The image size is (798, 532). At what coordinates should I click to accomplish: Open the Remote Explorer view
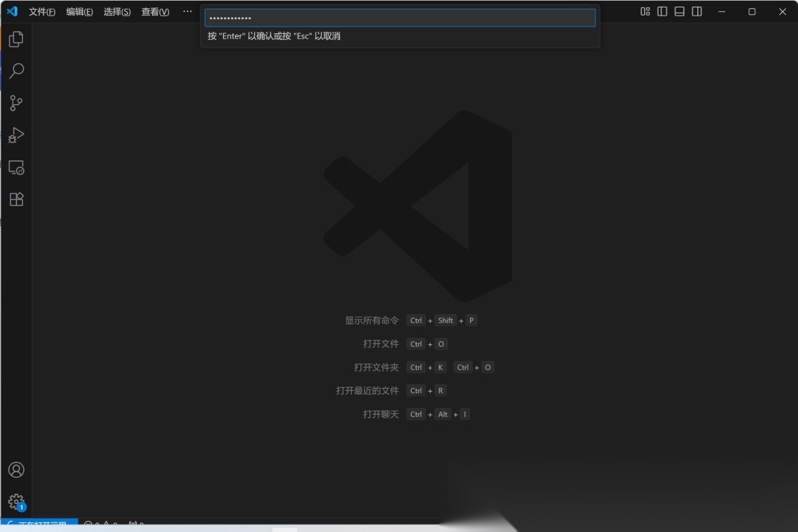[x=16, y=168]
